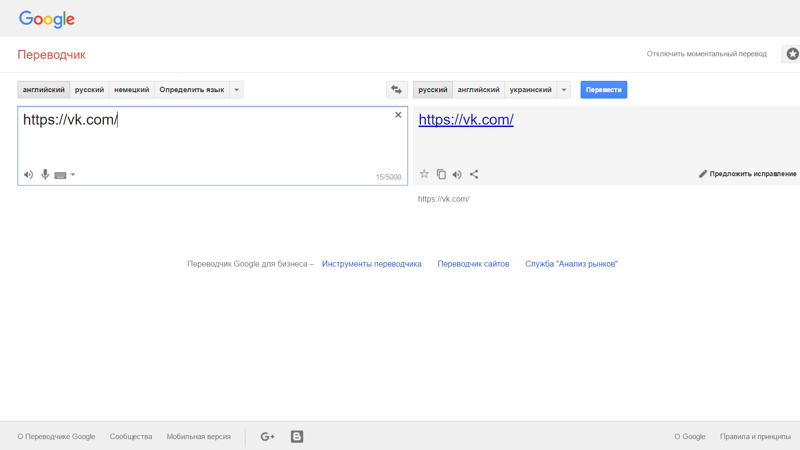Choose Определить язык auto-detect
The width and height of the screenshot is (800, 450).
(192, 90)
